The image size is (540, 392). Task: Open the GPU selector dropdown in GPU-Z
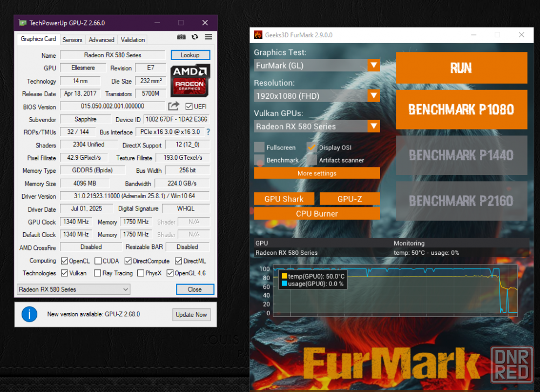(73, 289)
